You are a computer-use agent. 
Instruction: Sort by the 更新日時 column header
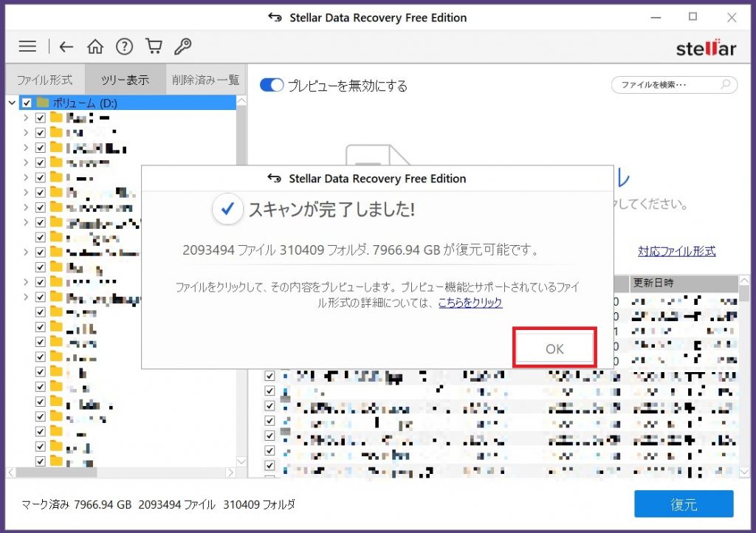point(683,283)
